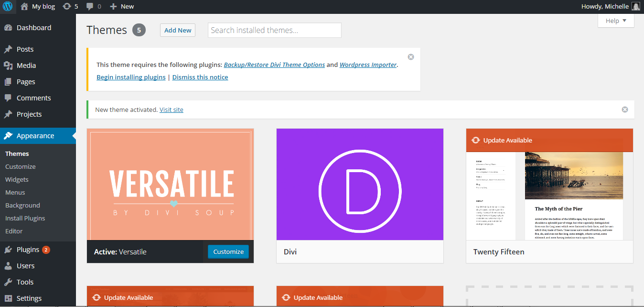The width and height of the screenshot is (644, 307).
Task: Click the Settings sliders icon
Action: (8, 298)
